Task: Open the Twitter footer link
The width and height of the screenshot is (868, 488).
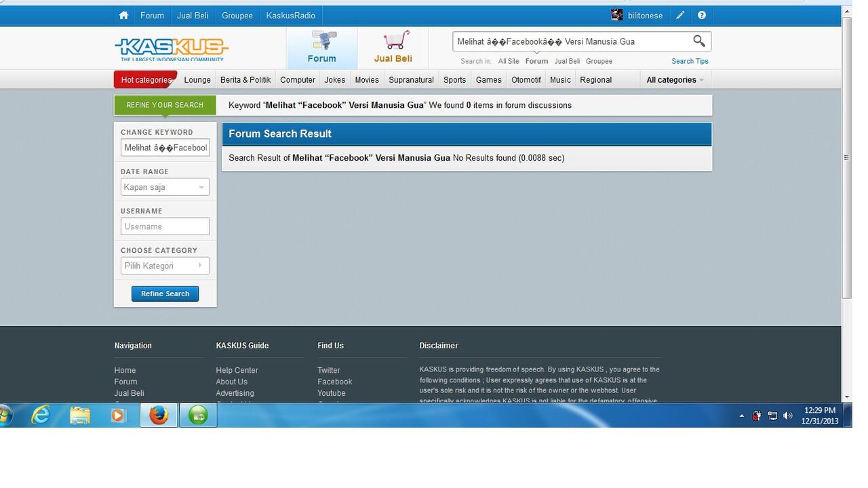Action: 329,370
